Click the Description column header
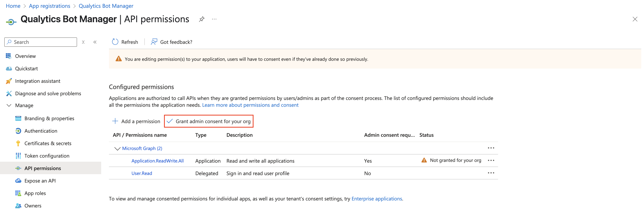 (x=240, y=135)
